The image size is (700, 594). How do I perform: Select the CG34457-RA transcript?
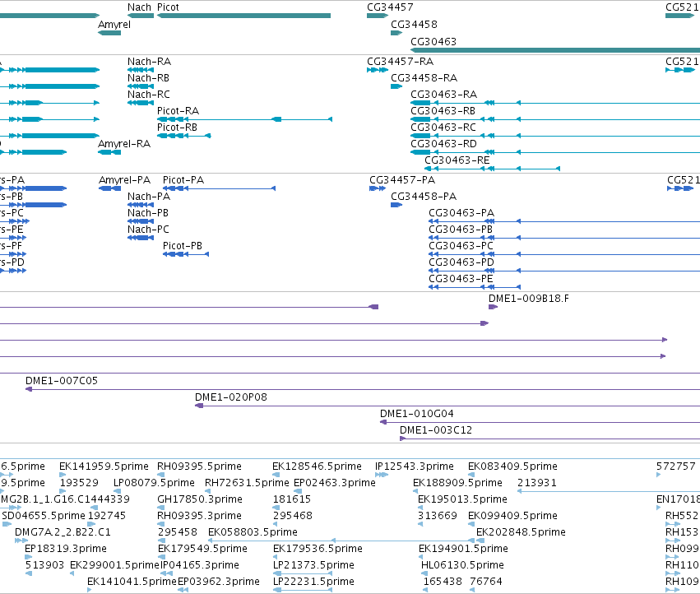(x=378, y=70)
